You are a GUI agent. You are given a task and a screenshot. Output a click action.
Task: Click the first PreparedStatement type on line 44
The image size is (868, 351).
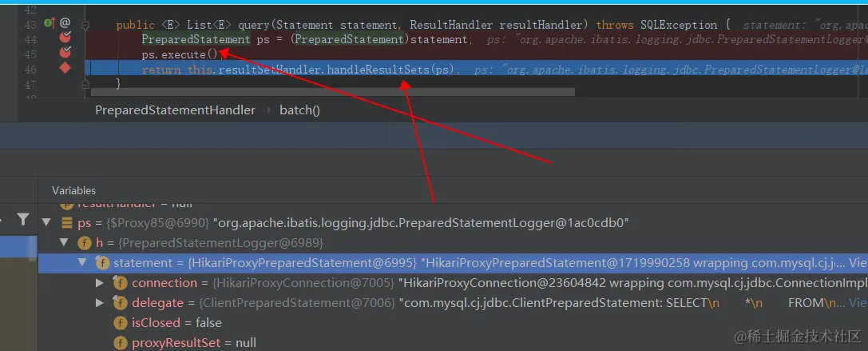click(196, 39)
